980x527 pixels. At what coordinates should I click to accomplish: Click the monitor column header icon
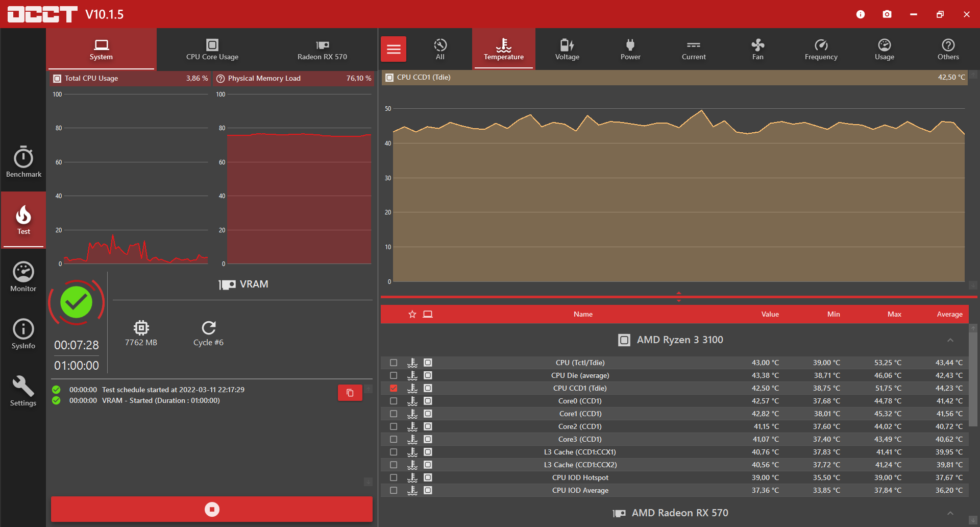tap(428, 314)
